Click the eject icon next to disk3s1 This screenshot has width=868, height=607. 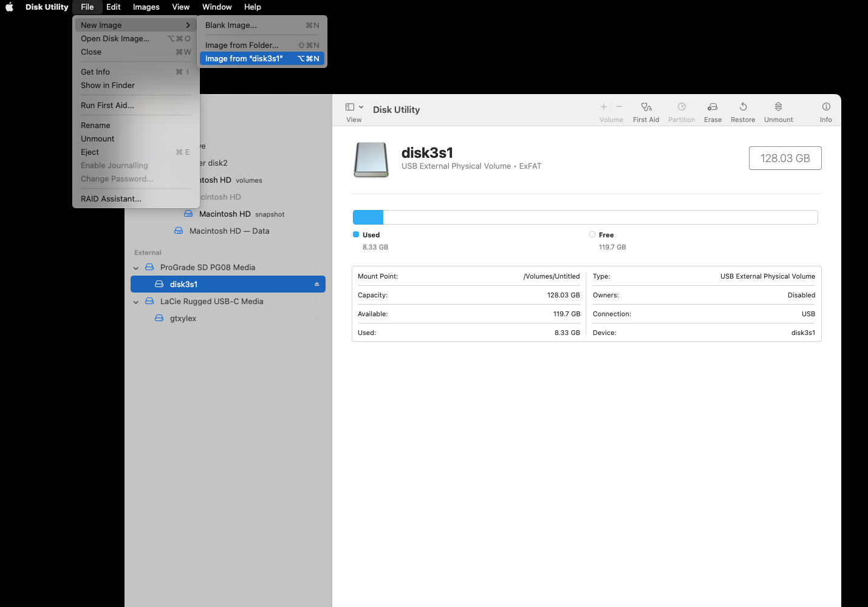[x=316, y=283]
